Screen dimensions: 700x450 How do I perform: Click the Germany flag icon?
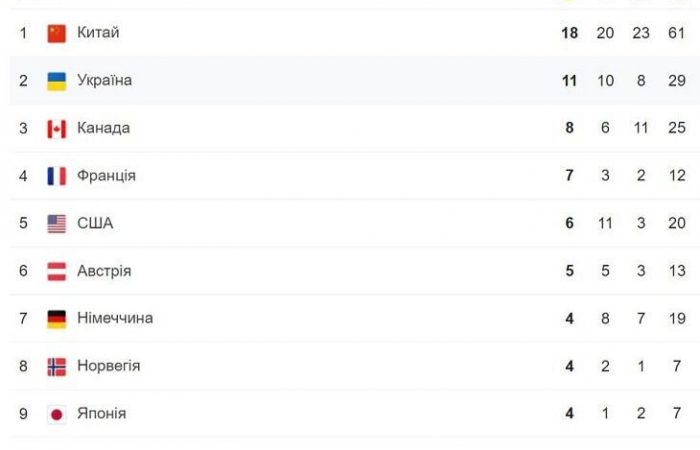57,319
